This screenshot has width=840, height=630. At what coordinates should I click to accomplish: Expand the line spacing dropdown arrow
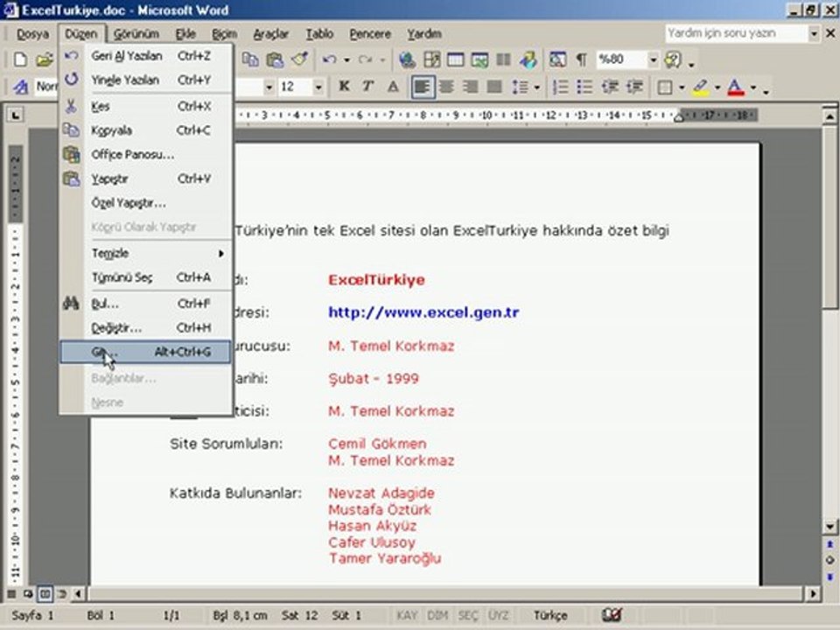coord(536,87)
